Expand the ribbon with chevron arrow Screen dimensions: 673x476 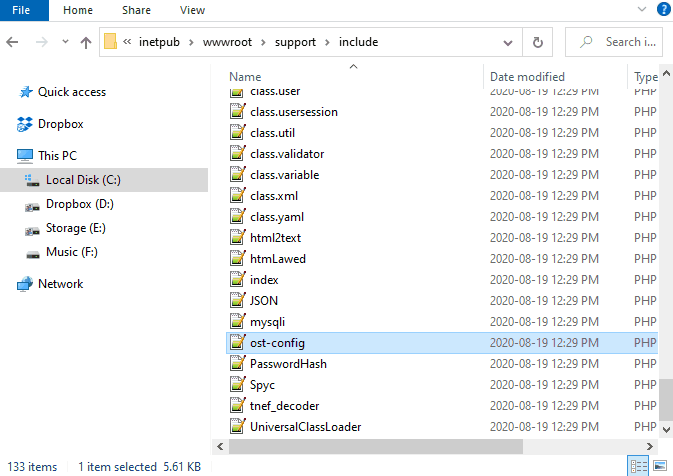[642, 9]
